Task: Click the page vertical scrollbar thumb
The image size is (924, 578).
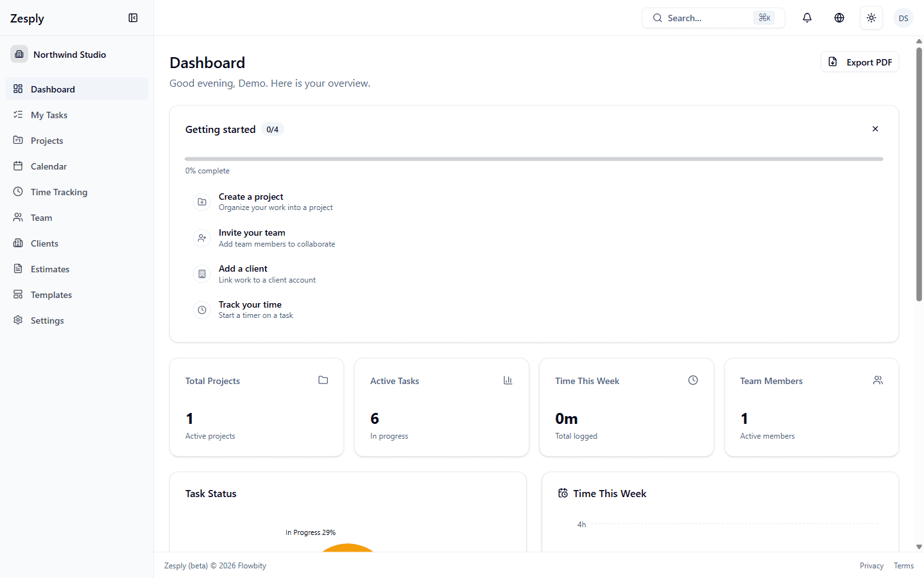Action: [x=919, y=173]
